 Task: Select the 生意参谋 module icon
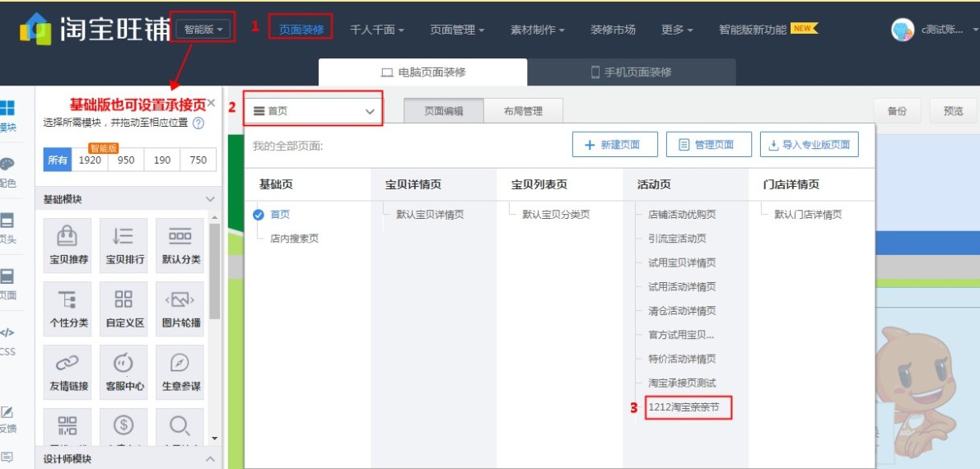180,372
